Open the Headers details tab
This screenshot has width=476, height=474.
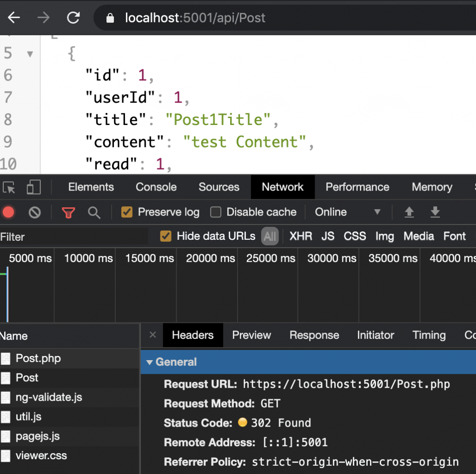193,335
